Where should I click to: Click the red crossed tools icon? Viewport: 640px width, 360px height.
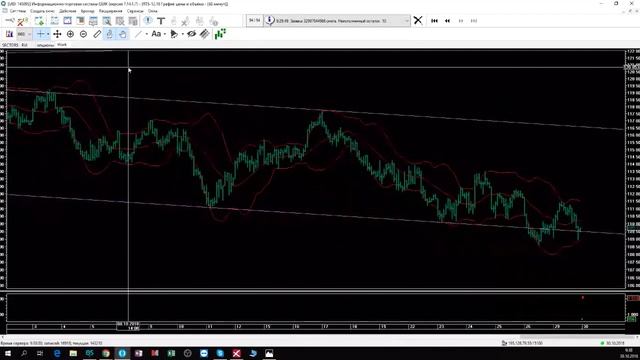(x=22, y=21)
